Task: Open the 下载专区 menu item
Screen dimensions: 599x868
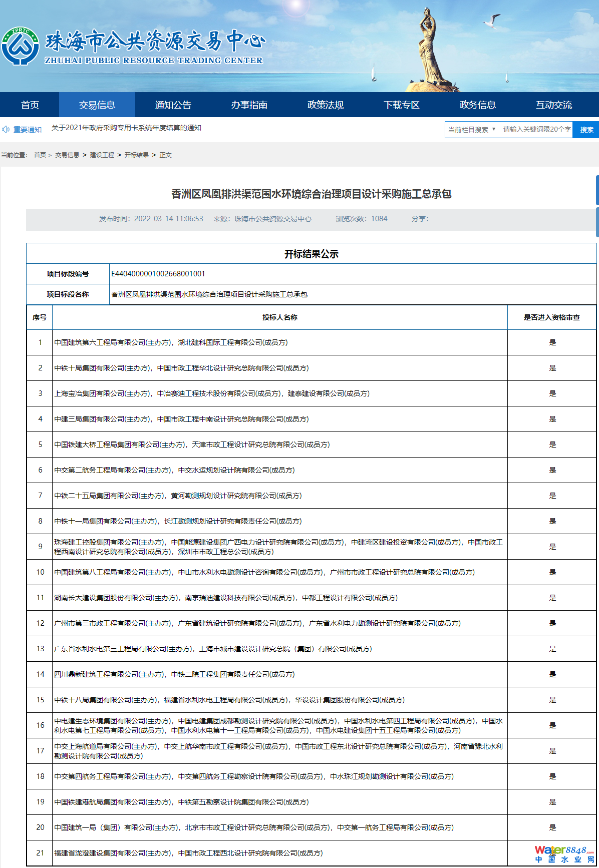Action: [402, 105]
